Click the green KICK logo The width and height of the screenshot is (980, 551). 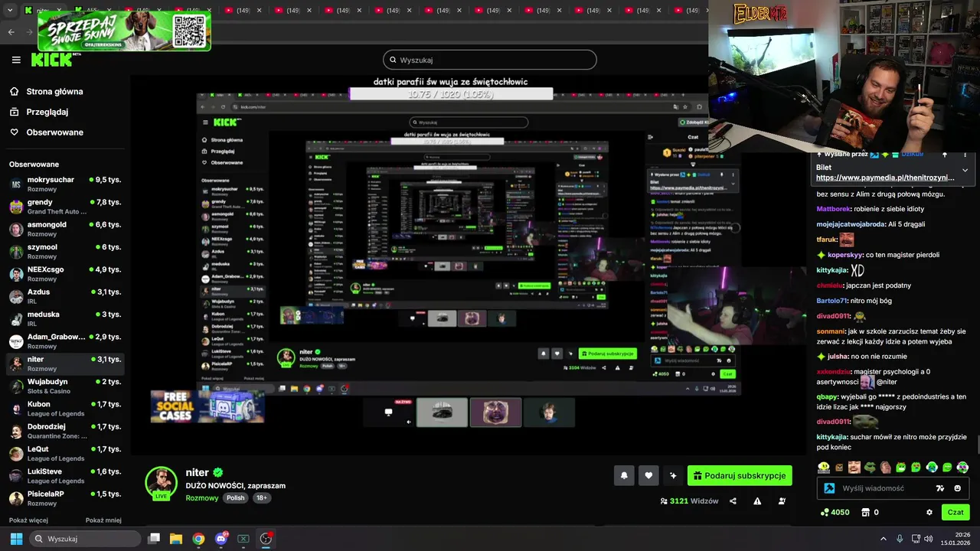coord(51,60)
